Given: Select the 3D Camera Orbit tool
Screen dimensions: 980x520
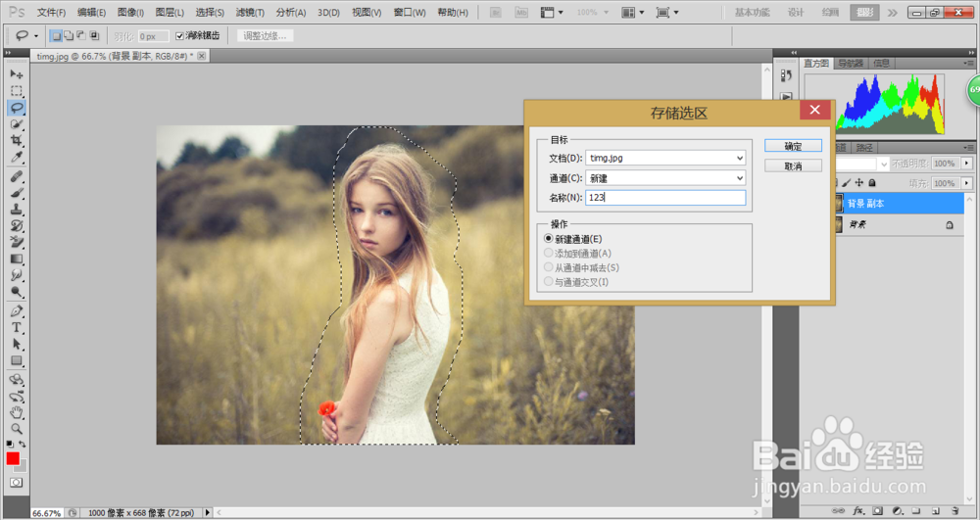Looking at the screenshot, I should [x=17, y=397].
